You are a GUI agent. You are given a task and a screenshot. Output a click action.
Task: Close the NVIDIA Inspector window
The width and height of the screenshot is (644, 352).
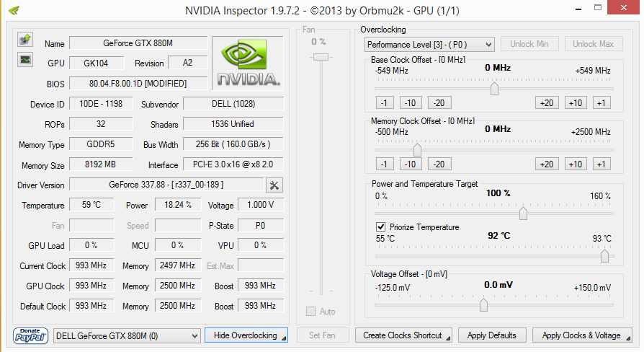pos(623,8)
